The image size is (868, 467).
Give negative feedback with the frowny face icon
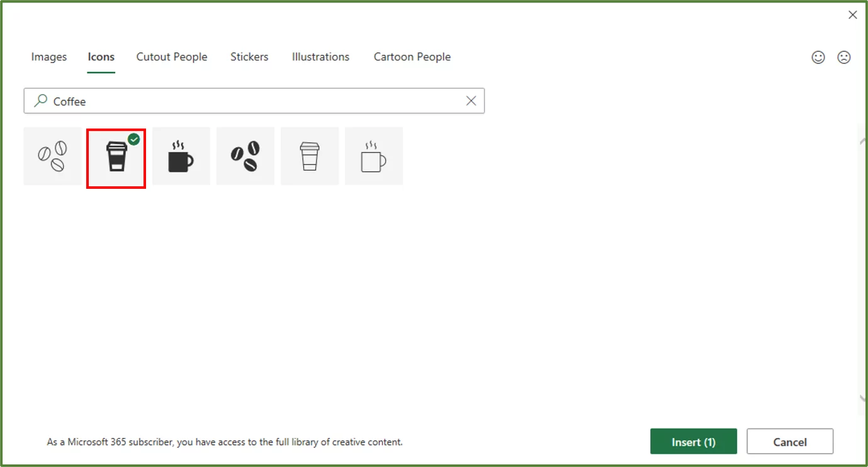(x=844, y=57)
